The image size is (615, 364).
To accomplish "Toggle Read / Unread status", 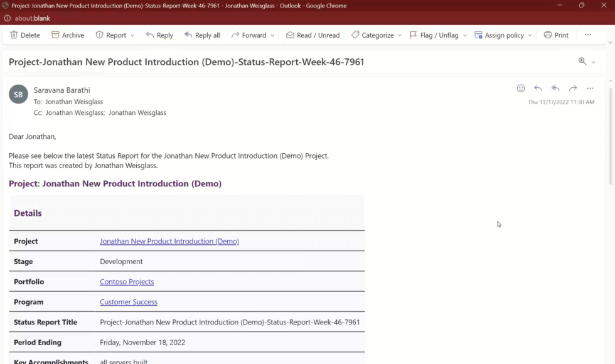I will point(313,35).
